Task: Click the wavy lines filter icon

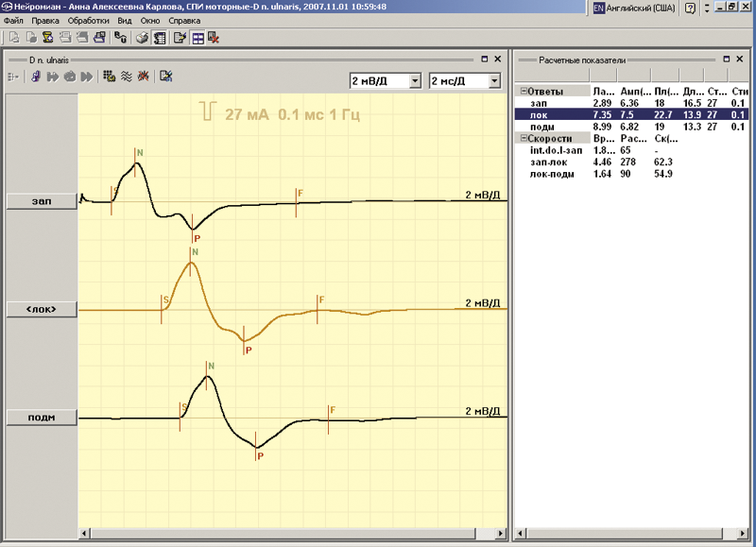Action: 127,77
